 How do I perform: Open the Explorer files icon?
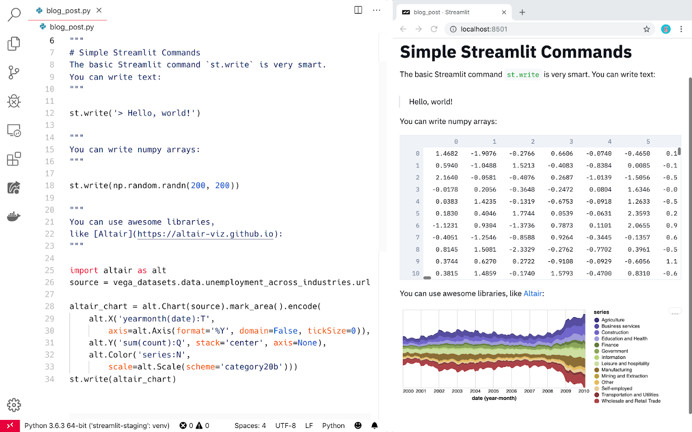click(14, 43)
